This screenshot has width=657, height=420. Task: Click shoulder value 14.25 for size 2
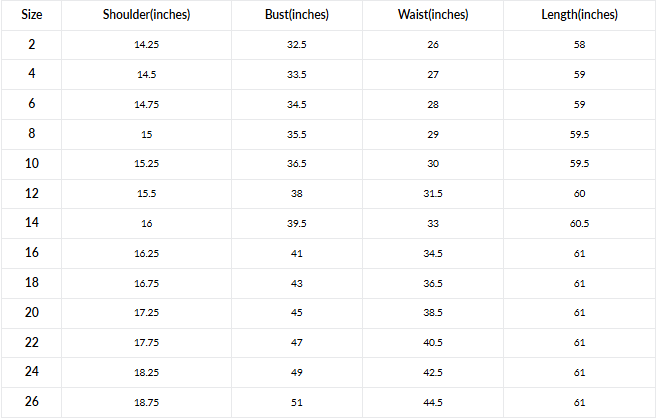146,45
